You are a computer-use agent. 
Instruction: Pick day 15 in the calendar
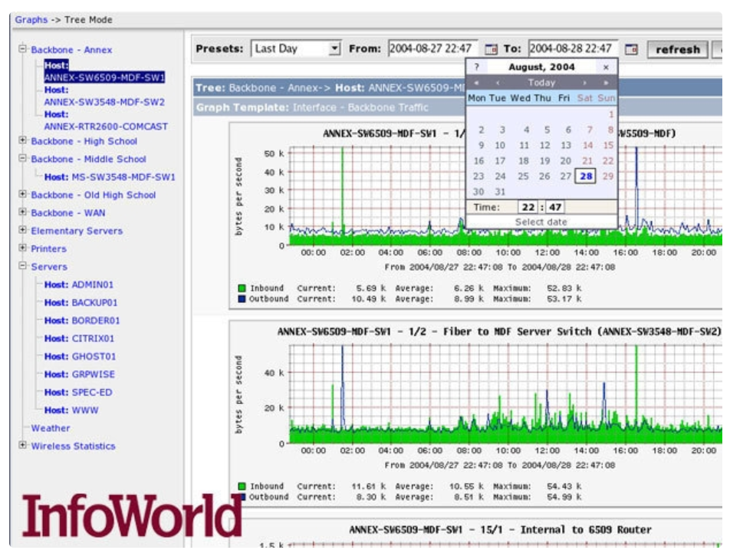click(x=608, y=145)
